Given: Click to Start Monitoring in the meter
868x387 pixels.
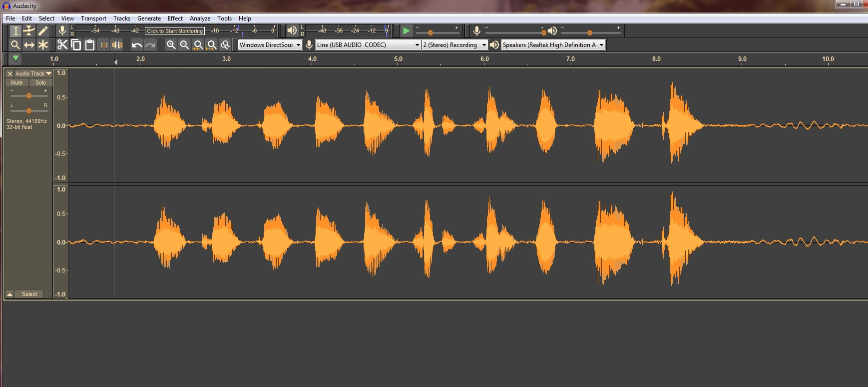Looking at the screenshot, I should [x=175, y=31].
